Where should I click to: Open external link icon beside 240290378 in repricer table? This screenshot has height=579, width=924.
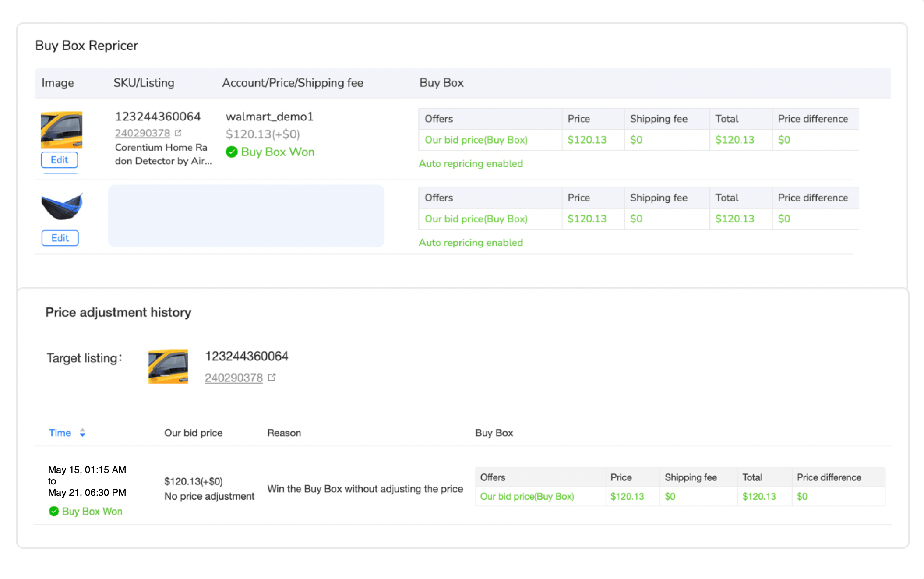pos(178,133)
